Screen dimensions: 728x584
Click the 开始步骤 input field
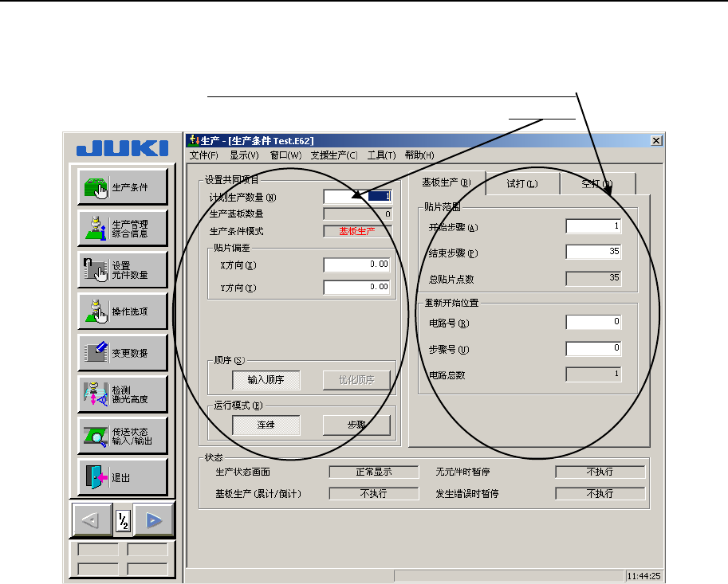pos(593,226)
